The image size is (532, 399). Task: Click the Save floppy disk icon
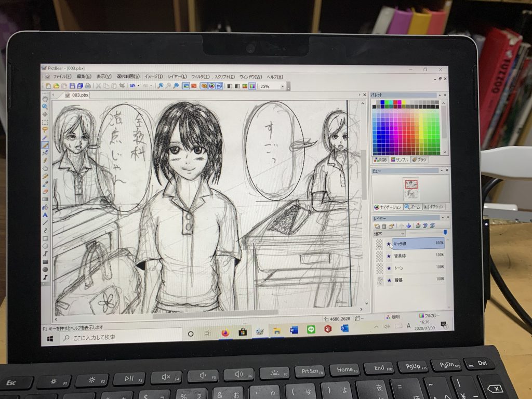click(72, 86)
